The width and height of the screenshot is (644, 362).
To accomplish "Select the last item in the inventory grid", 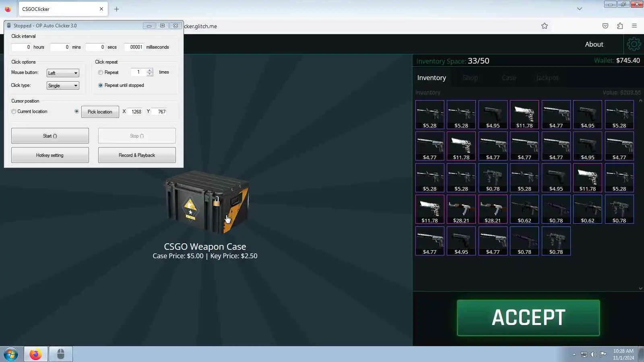I will tap(556, 241).
